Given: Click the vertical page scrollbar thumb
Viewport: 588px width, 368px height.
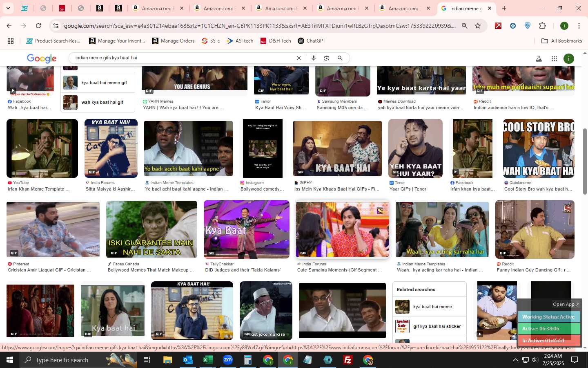Looking at the screenshot, I should (x=584, y=162).
